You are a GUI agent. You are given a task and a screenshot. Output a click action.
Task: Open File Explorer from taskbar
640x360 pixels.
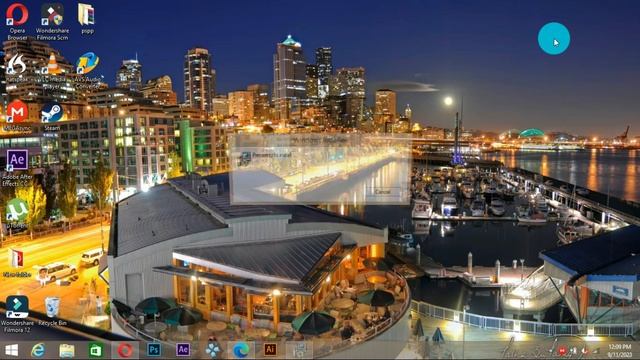pos(67,350)
